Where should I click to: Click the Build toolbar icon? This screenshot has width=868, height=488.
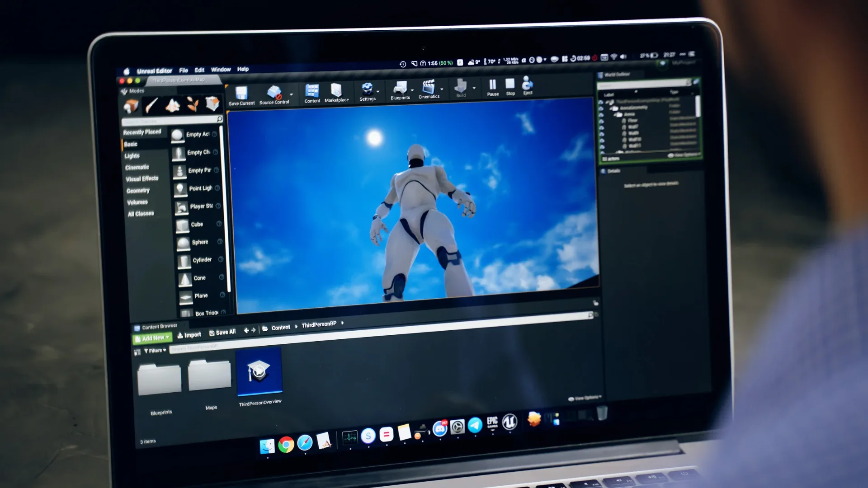coord(460,85)
